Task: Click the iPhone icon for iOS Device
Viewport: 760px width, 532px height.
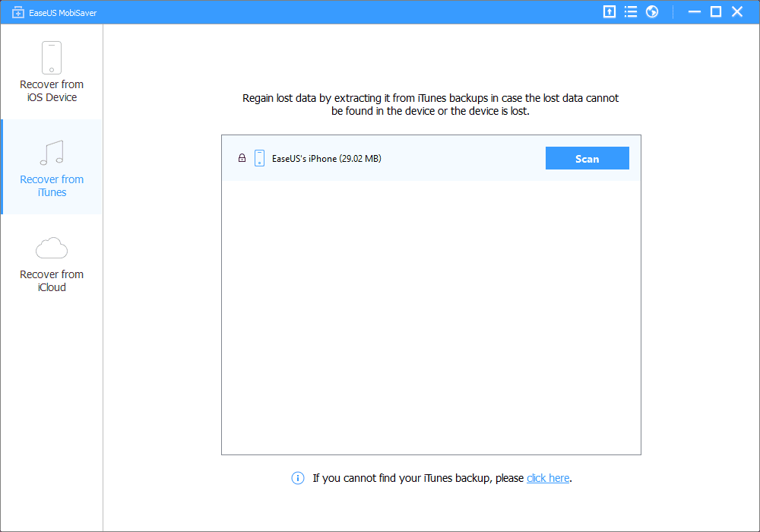Action: pyautogui.click(x=52, y=58)
